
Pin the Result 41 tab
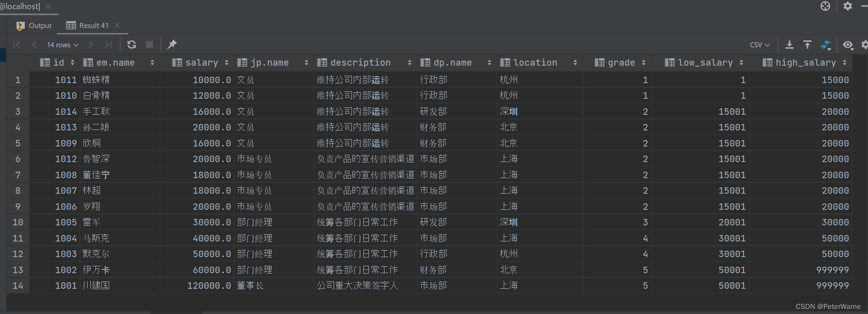tap(172, 45)
